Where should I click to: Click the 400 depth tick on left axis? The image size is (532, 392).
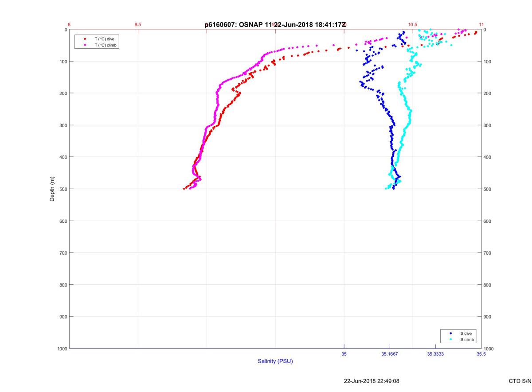coord(63,157)
